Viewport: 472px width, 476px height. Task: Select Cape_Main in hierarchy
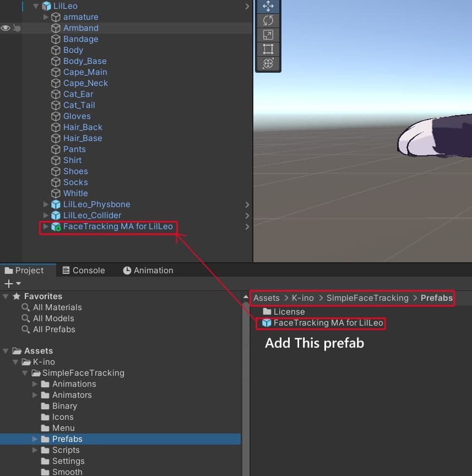85,72
